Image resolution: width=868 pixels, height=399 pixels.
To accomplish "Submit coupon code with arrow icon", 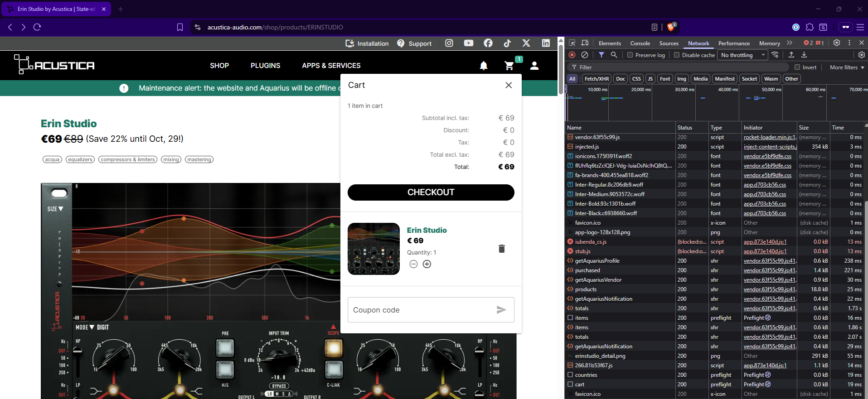I will tap(501, 310).
